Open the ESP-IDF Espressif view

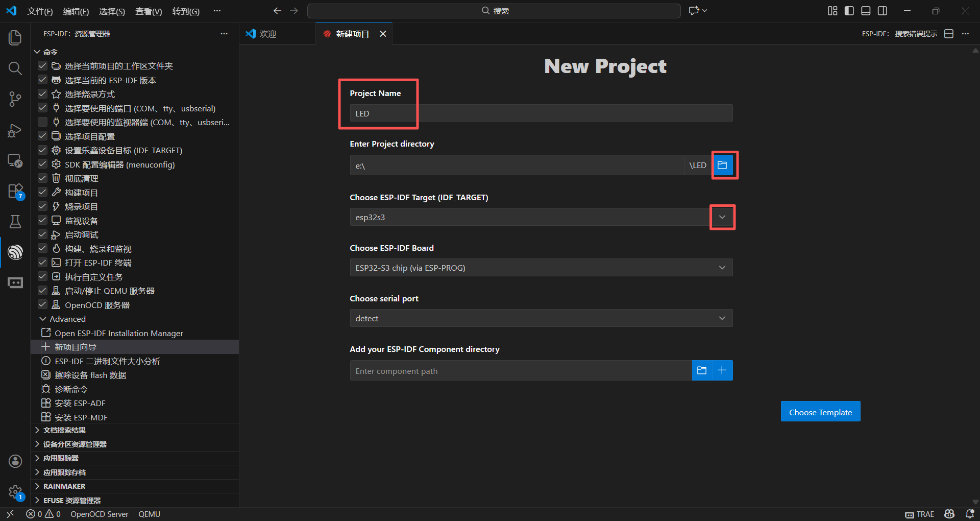point(15,252)
